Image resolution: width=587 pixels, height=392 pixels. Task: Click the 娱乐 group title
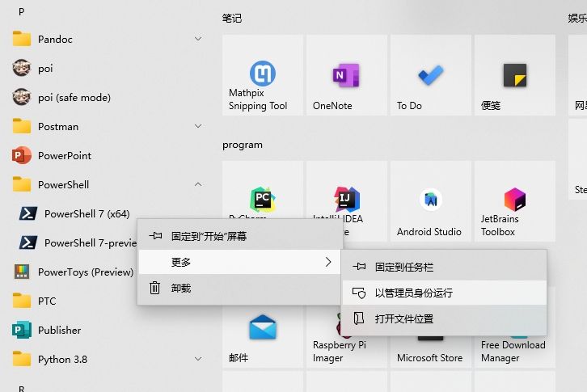[577, 18]
